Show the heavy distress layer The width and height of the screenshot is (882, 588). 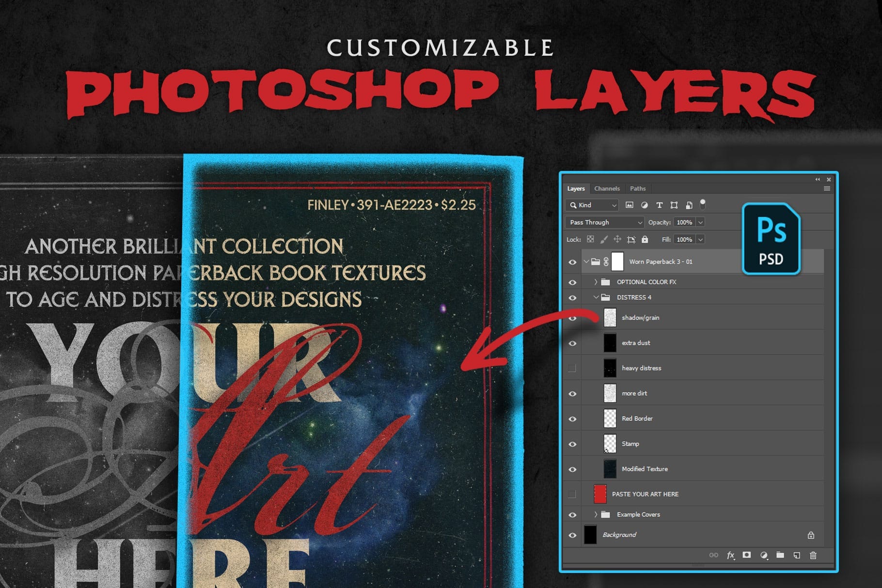pyautogui.click(x=572, y=368)
